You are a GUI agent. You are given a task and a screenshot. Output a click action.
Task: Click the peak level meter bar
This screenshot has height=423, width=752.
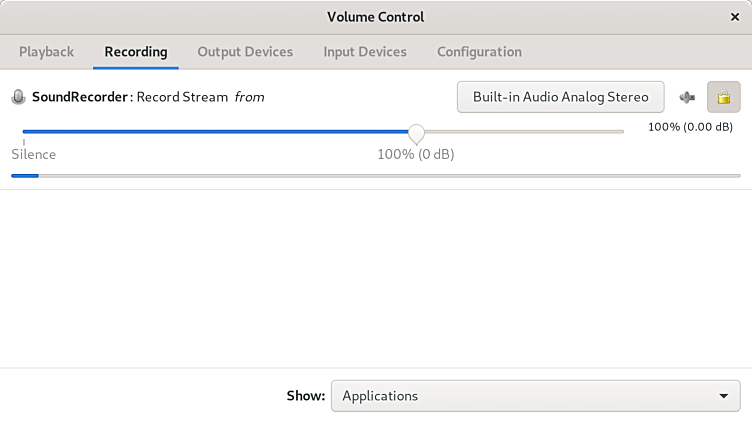[x=376, y=175]
